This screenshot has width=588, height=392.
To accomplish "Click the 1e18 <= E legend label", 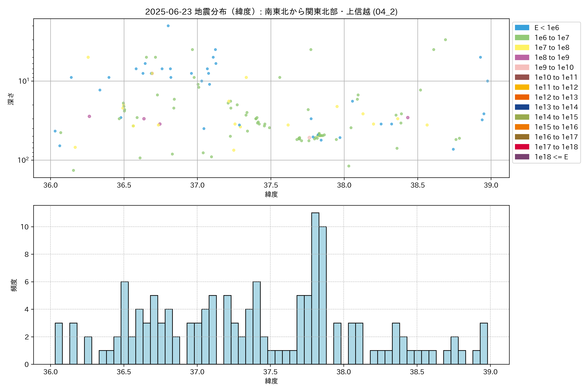I will click(551, 157).
